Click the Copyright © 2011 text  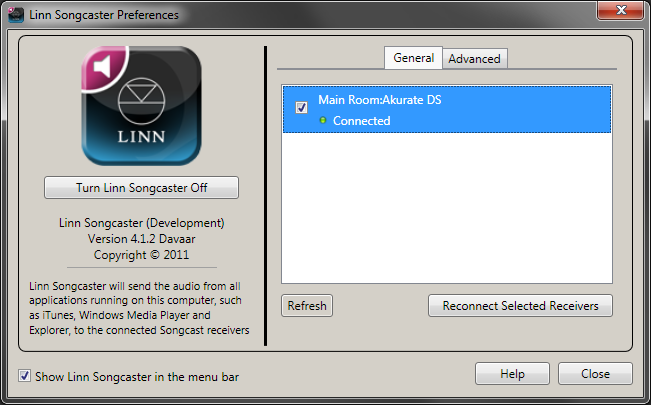141,255
